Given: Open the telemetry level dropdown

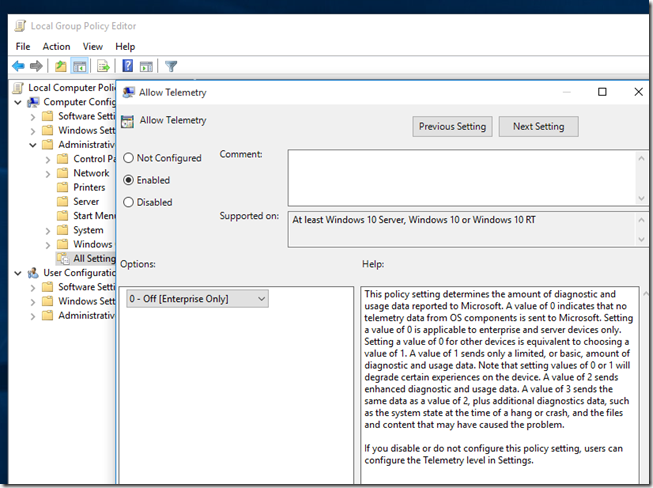Looking at the screenshot, I should coord(197,299).
